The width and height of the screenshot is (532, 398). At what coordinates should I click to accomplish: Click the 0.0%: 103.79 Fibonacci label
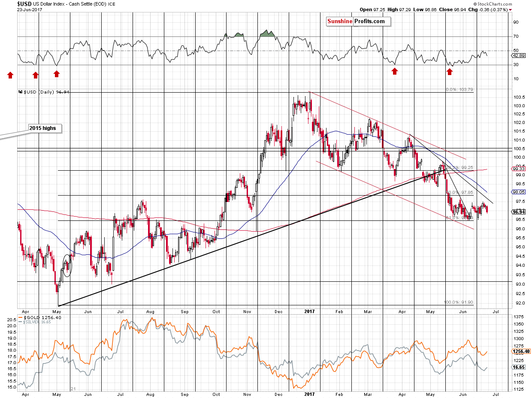point(460,90)
